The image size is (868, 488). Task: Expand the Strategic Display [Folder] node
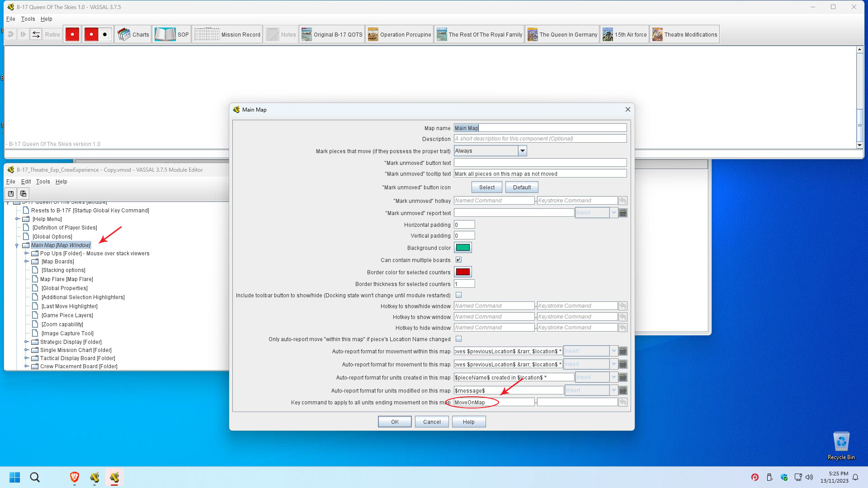pos(26,342)
